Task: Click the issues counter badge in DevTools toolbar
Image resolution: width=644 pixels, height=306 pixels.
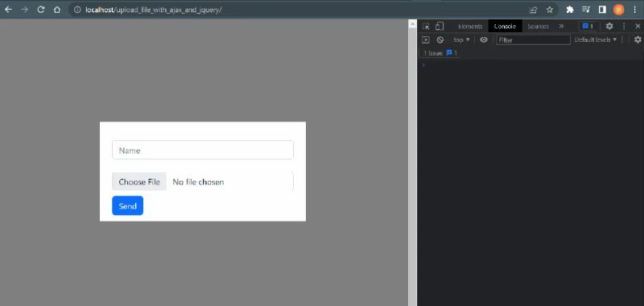Action: pos(588,27)
